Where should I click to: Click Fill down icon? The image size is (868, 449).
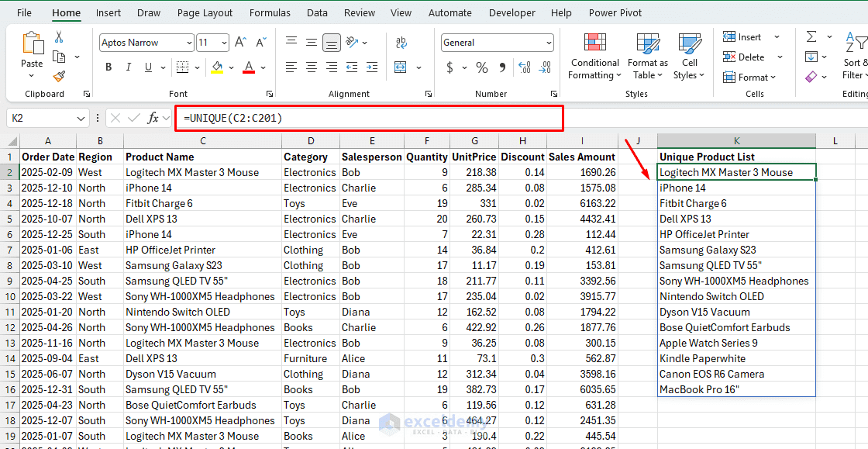coord(811,57)
